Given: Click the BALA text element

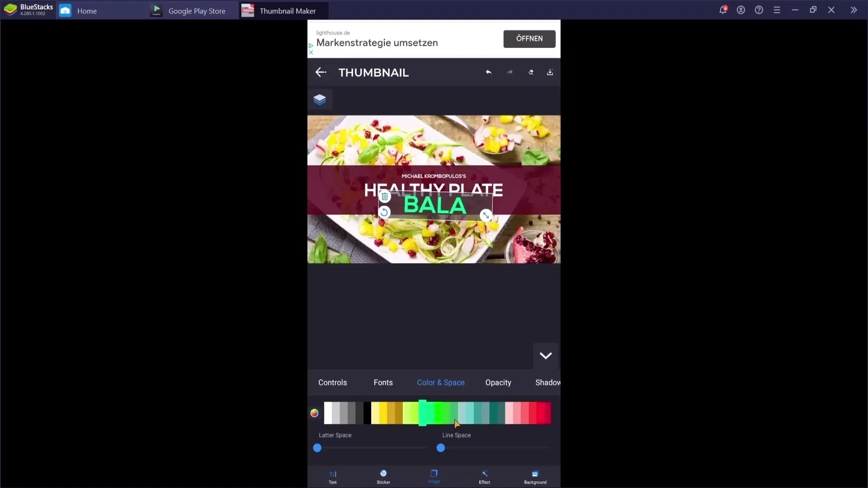Looking at the screenshot, I should click(x=434, y=206).
